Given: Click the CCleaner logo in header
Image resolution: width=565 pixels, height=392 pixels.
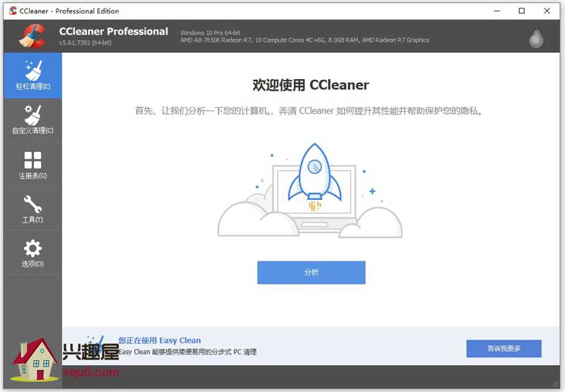Looking at the screenshot, I should click(x=32, y=36).
